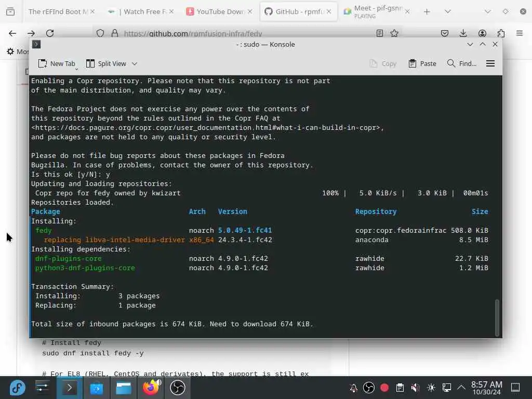Click the Copy button in Konsole

383,64
